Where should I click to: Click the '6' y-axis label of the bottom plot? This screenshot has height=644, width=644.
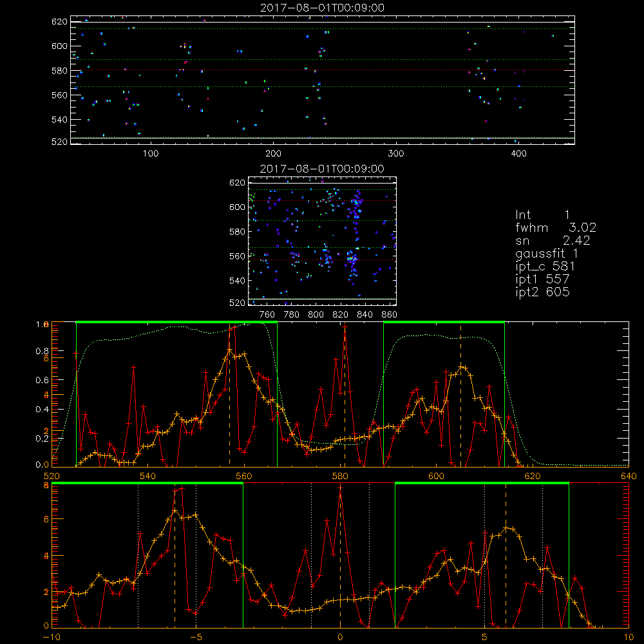[x=46, y=520]
